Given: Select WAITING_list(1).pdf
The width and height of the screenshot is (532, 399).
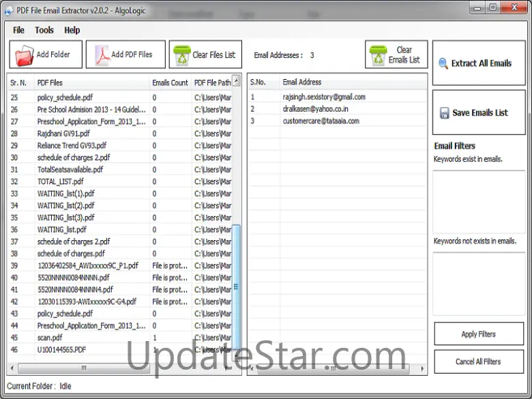Looking at the screenshot, I should point(121,194).
